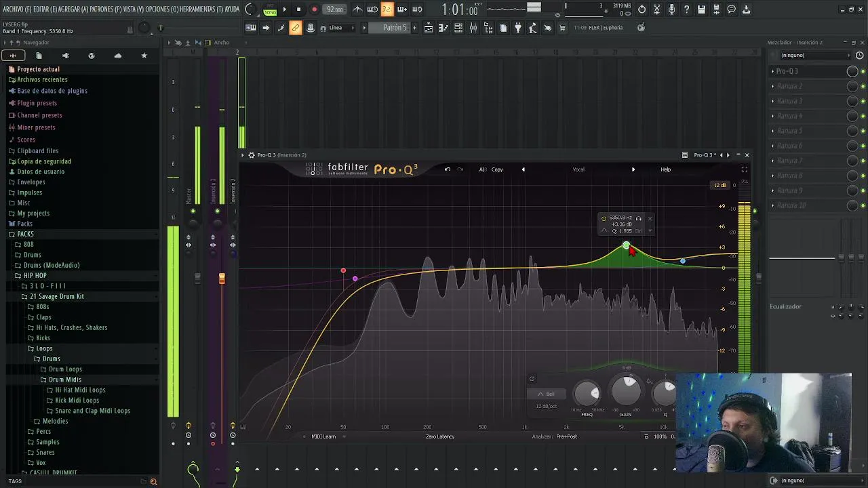Screen dimensions: 868x488
Task: Click Zero Latency processing mode
Action: pyautogui.click(x=440, y=436)
